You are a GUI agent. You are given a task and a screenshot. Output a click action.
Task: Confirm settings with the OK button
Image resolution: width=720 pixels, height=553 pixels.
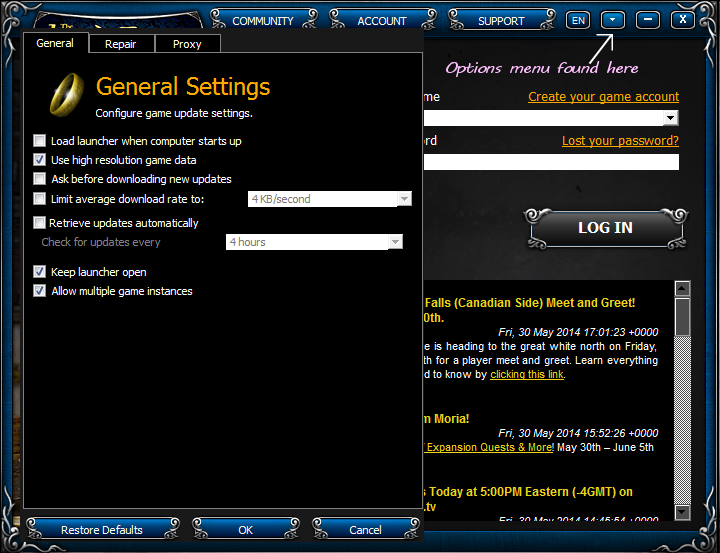246,530
